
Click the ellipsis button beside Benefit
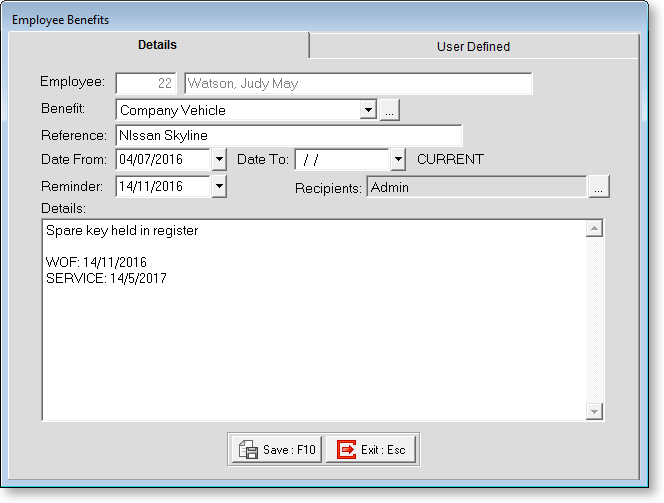click(x=389, y=110)
